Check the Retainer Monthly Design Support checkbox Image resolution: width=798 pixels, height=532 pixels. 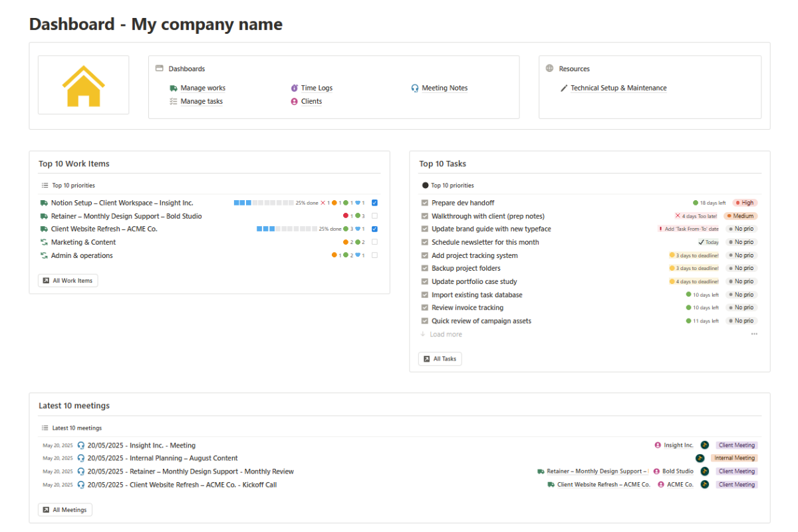click(x=375, y=216)
